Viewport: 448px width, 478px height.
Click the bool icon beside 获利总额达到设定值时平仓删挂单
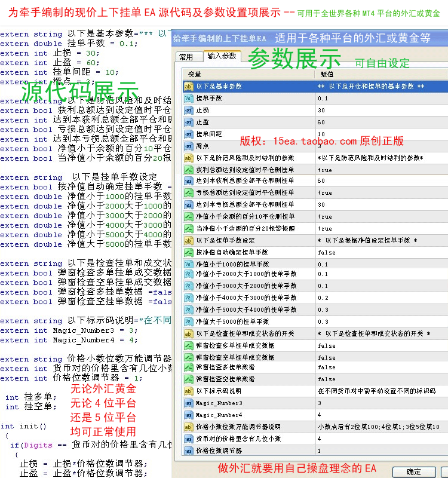point(188,170)
